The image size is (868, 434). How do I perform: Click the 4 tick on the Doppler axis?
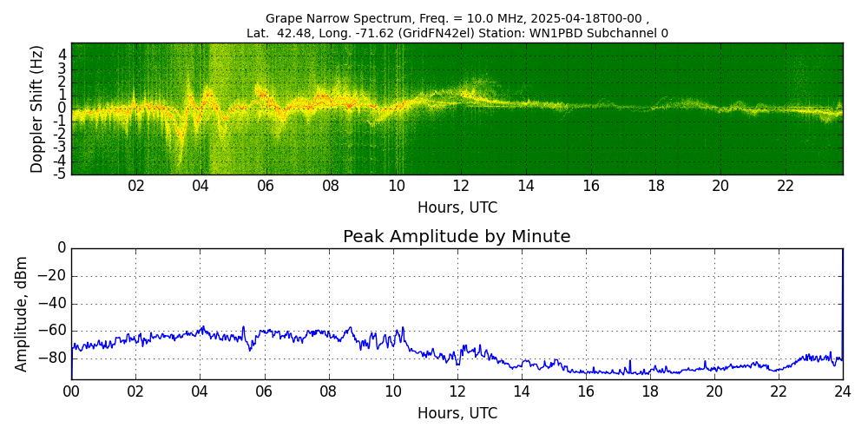(x=62, y=55)
